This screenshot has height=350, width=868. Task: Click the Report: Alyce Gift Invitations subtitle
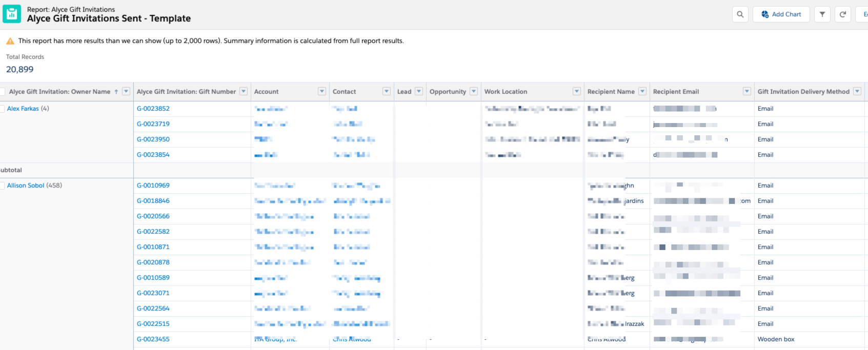click(71, 9)
